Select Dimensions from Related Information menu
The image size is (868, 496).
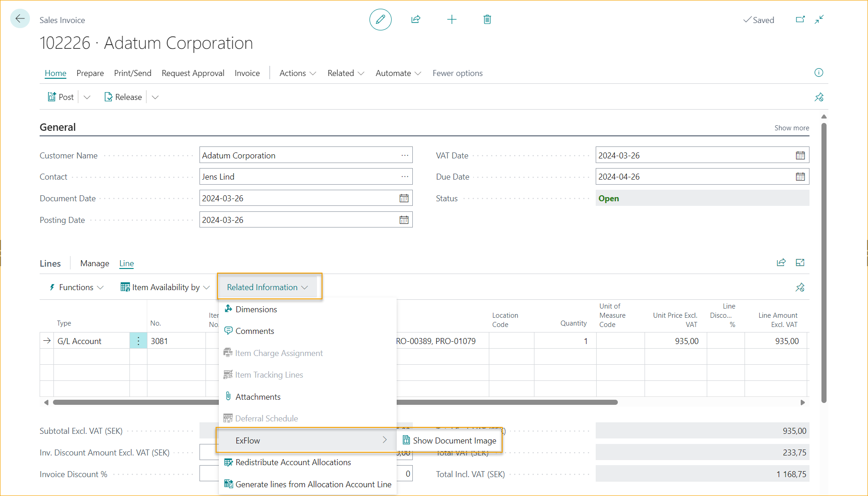(256, 309)
